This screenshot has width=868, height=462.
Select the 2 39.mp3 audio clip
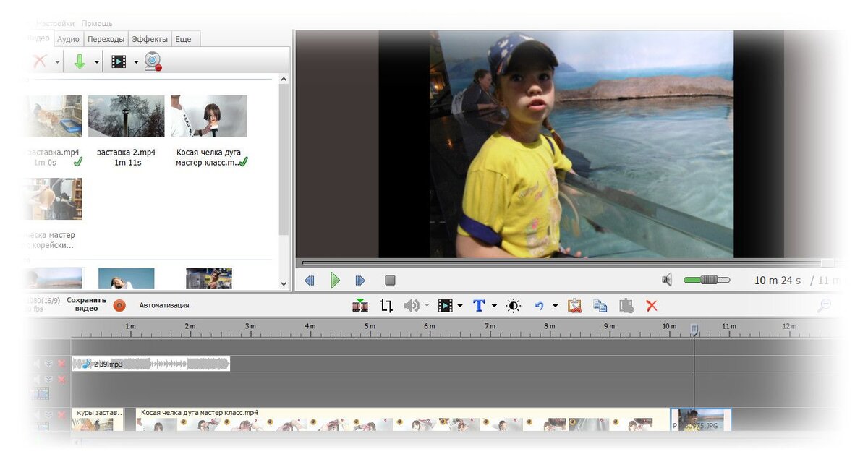click(150, 364)
